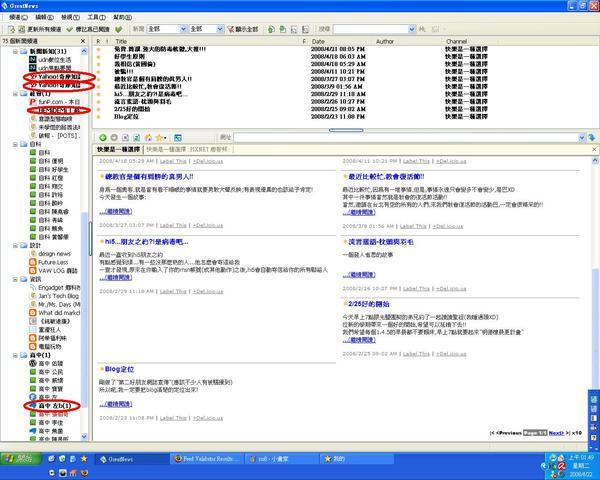Image resolution: width=600 pixels, height=480 pixels.
Task: Switch to Feed Validator Results taskbar window
Action: [x=206, y=459]
